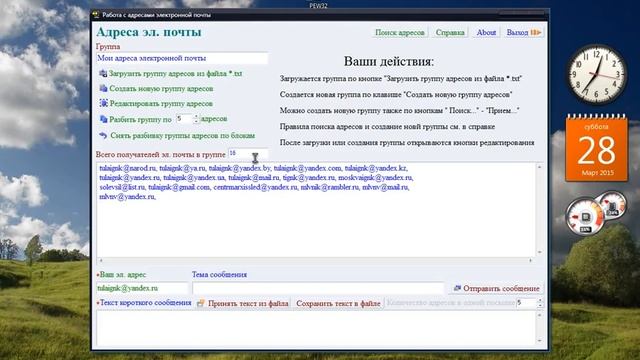Click address list horizontal scroll left arrow
The height and width of the screenshot is (360, 640).
click(101, 260)
